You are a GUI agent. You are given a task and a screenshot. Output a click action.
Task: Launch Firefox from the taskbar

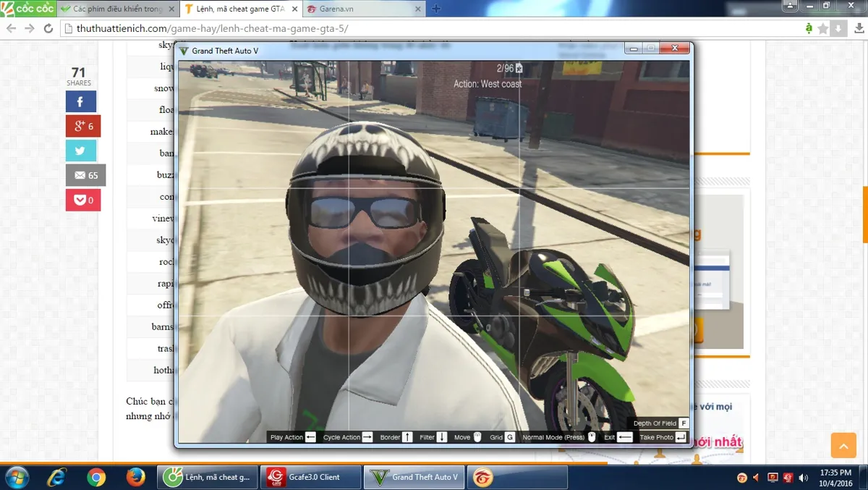(135, 478)
